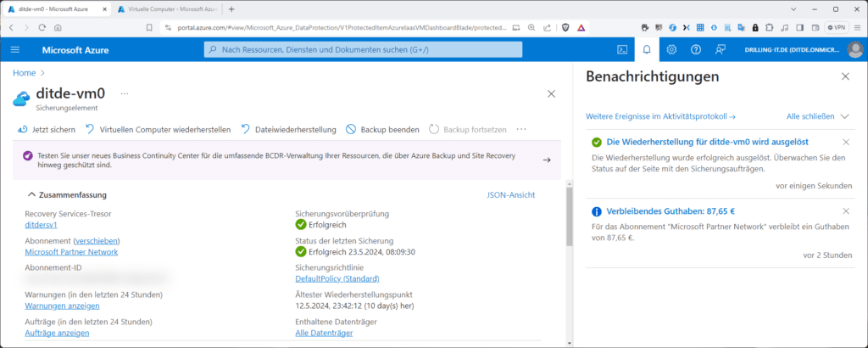Open the Brave wallet icon

tap(815, 28)
